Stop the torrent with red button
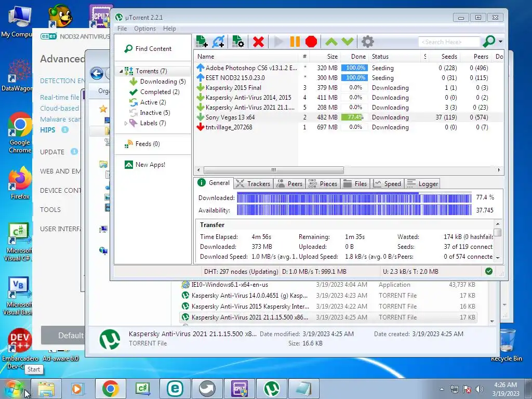The width and height of the screenshot is (532, 399). click(311, 42)
